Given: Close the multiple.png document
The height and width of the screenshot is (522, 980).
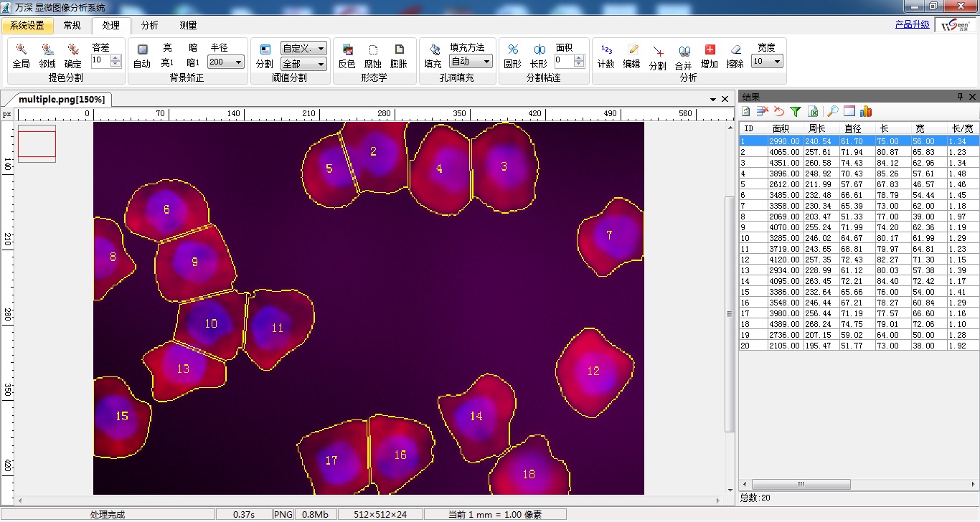Looking at the screenshot, I should (x=725, y=99).
